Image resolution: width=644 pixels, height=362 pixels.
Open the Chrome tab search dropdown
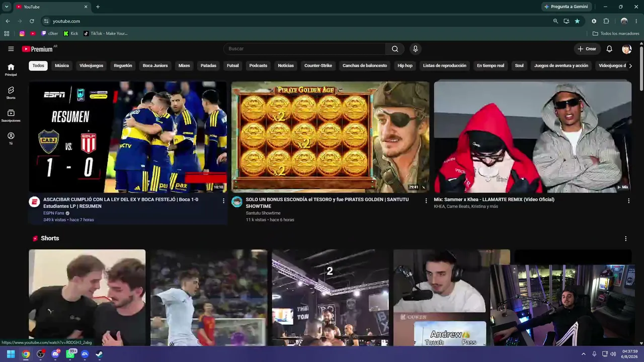[x=7, y=7]
